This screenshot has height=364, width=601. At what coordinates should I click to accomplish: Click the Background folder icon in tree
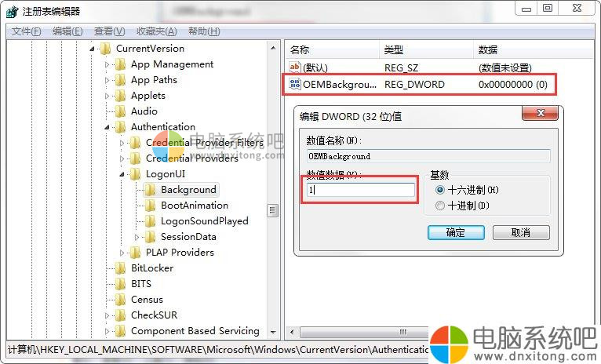151,189
